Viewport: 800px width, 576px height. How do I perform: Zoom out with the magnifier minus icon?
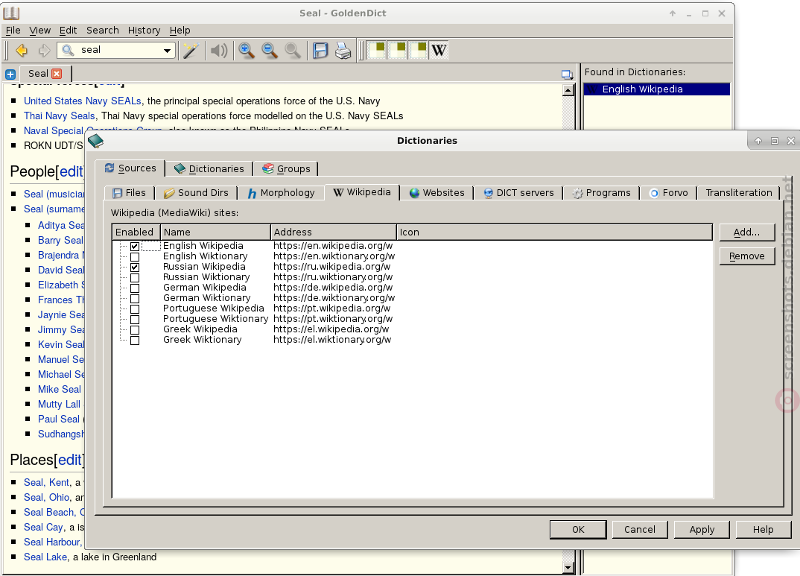269,50
